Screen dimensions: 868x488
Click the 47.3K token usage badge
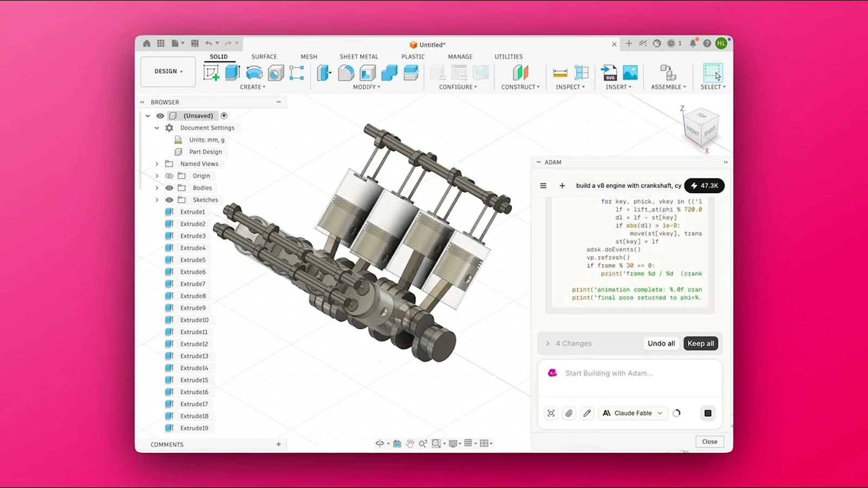pos(704,185)
